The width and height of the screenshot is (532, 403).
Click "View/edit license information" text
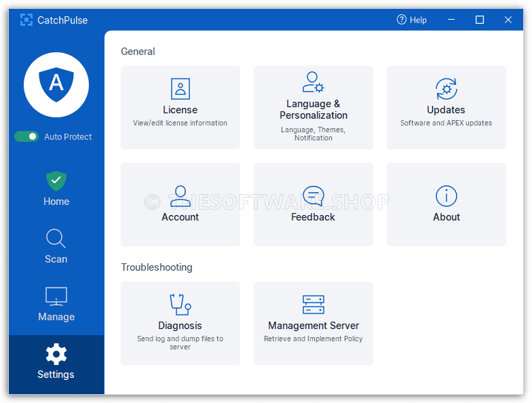click(x=180, y=123)
